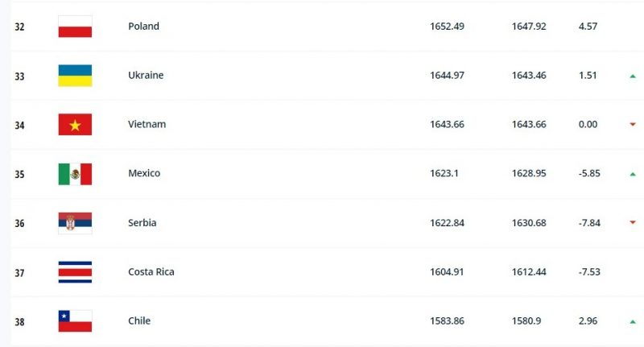The height and width of the screenshot is (347, 644).
Task: Click the Poland flag icon
Action: 75,27
